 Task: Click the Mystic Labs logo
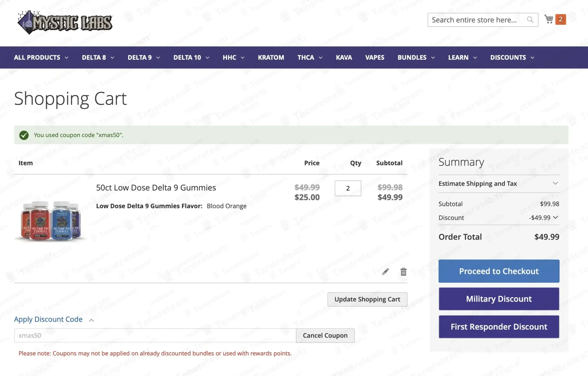pyautogui.click(x=65, y=22)
